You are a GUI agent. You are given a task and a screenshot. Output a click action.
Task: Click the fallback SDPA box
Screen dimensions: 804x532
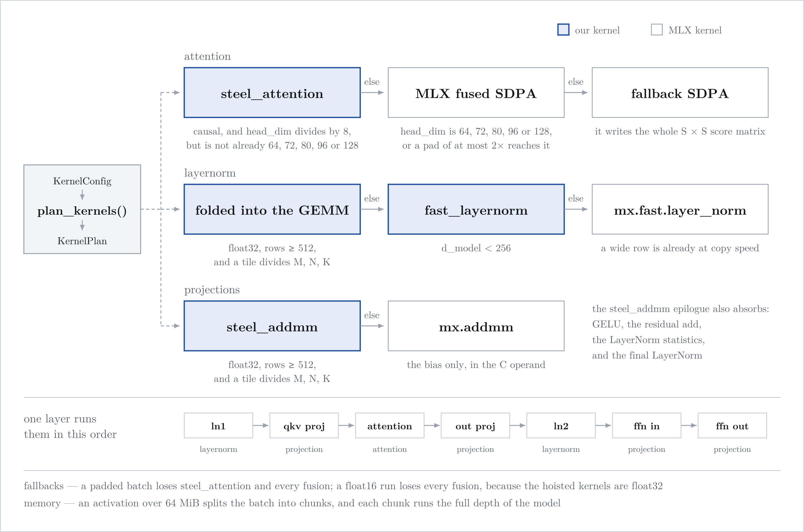pyautogui.click(x=680, y=93)
